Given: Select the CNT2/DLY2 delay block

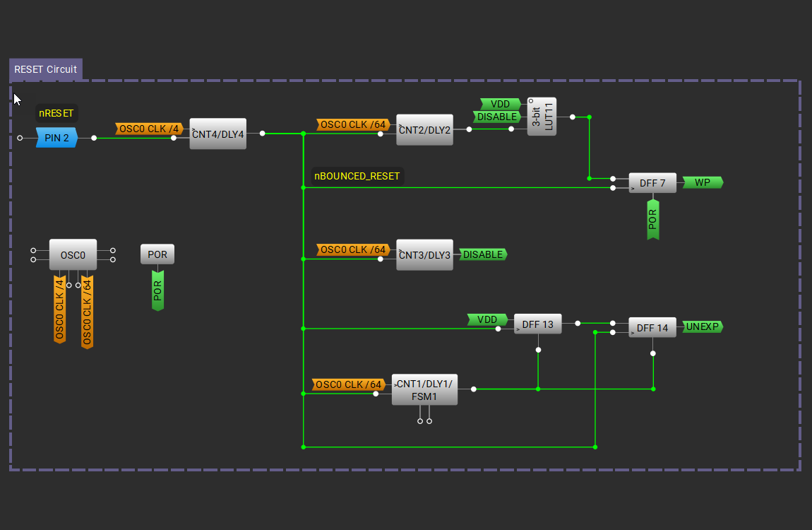Looking at the screenshot, I should pyautogui.click(x=424, y=130).
